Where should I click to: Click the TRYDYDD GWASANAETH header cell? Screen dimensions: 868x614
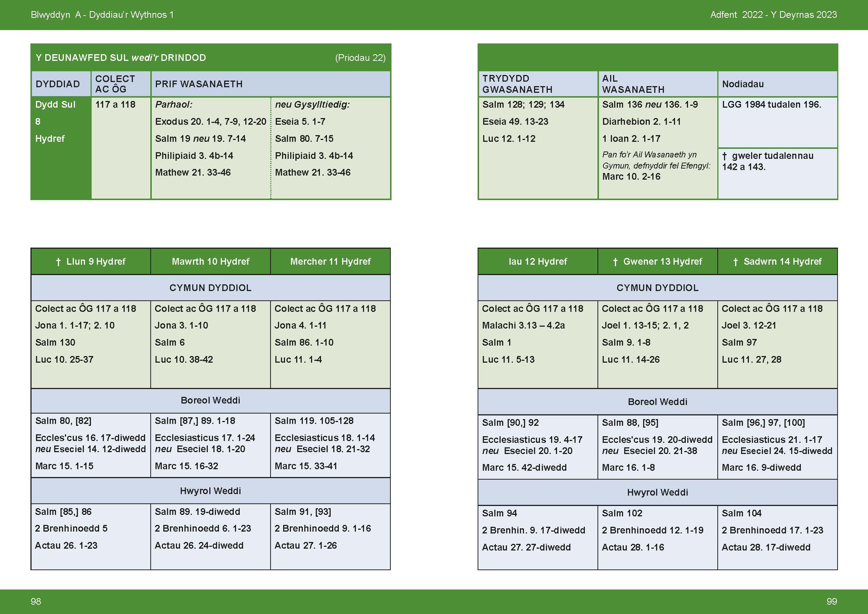pos(517,84)
